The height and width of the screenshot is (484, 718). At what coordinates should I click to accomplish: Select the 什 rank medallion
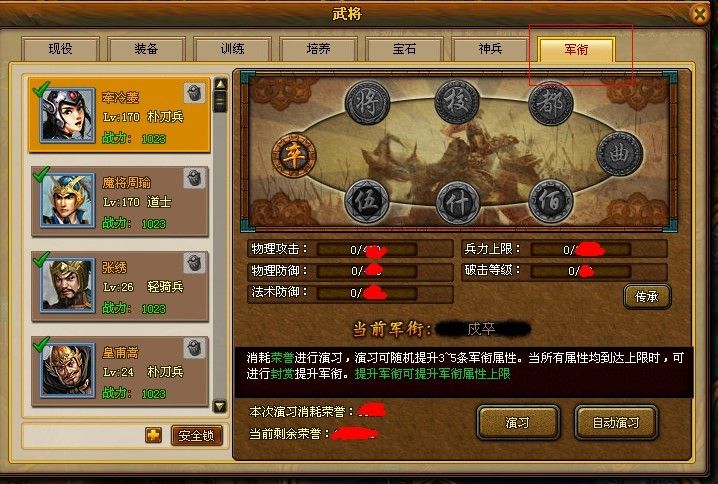(x=457, y=203)
